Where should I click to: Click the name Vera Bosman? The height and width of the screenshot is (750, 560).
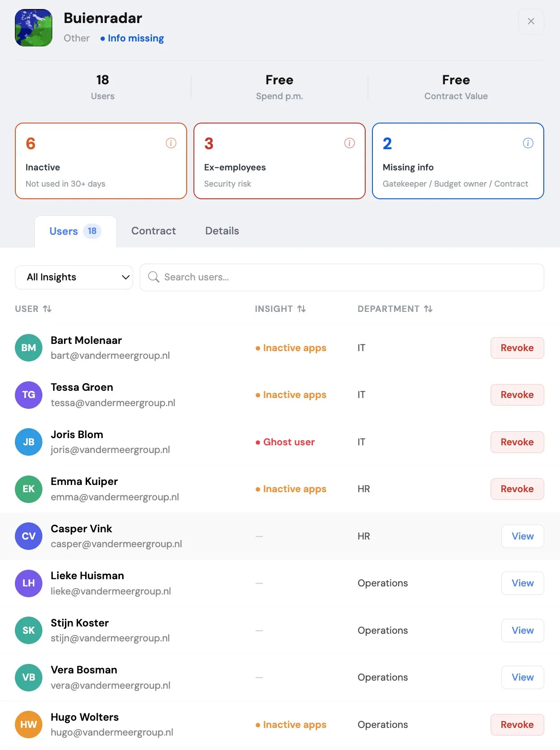(84, 670)
